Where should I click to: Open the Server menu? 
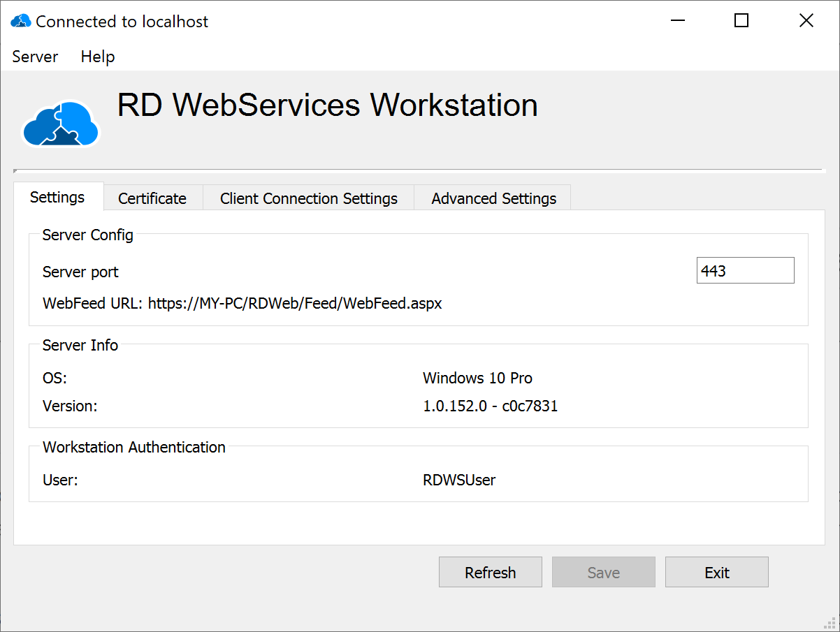coord(35,57)
